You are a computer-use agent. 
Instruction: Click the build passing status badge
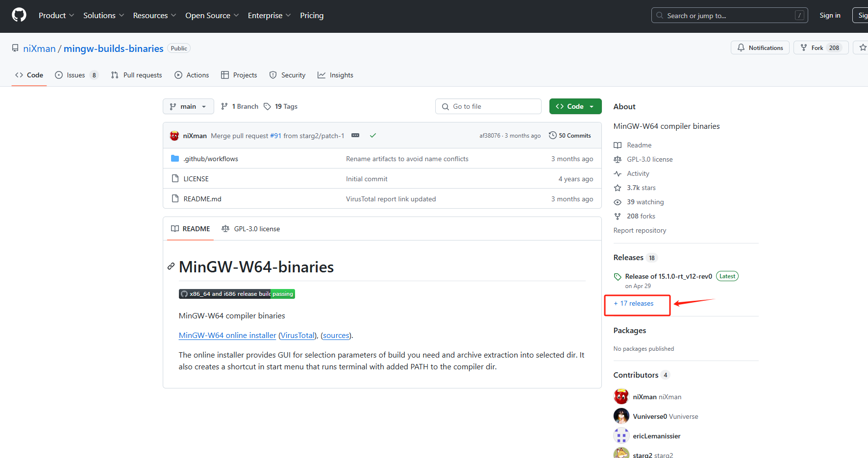237,294
